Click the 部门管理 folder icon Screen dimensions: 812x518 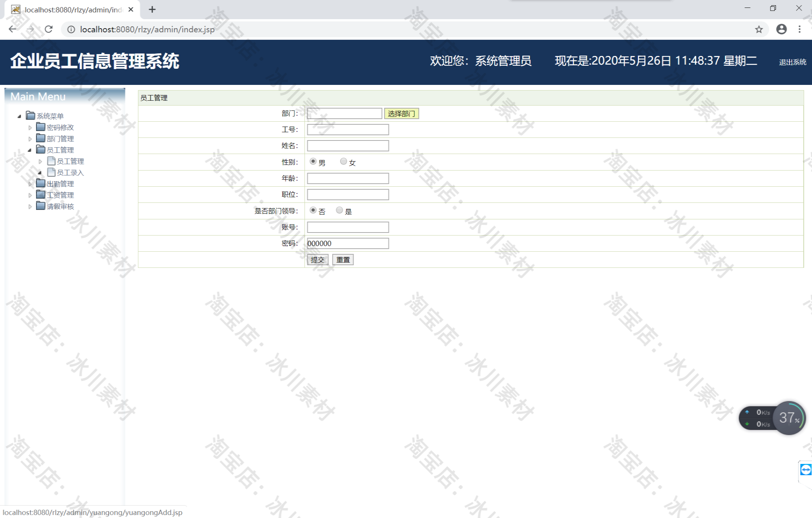(41, 138)
